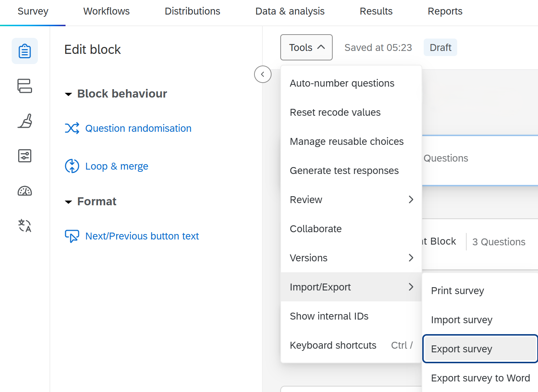Click the Next/Previous button text icon
The image size is (538, 392).
(x=72, y=236)
